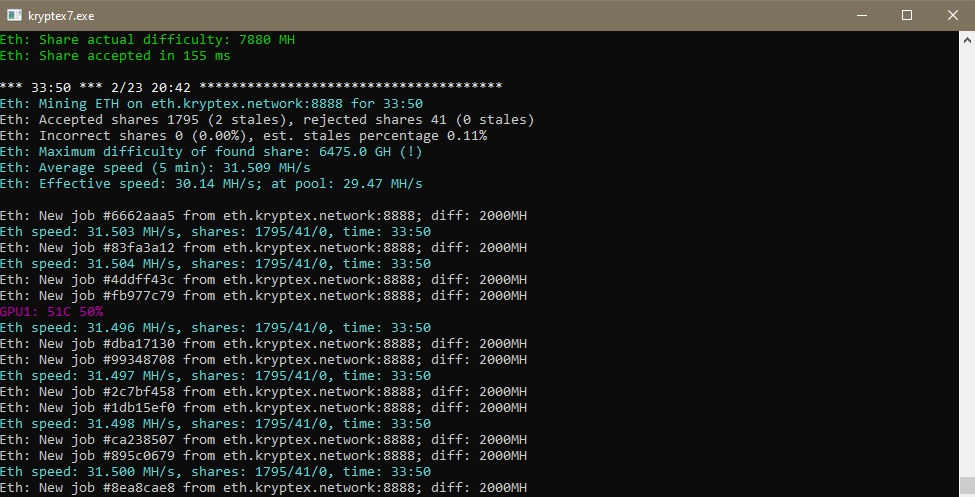
Task: Click the New job #ca238507 line
Action: pyautogui.click(x=263, y=439)
